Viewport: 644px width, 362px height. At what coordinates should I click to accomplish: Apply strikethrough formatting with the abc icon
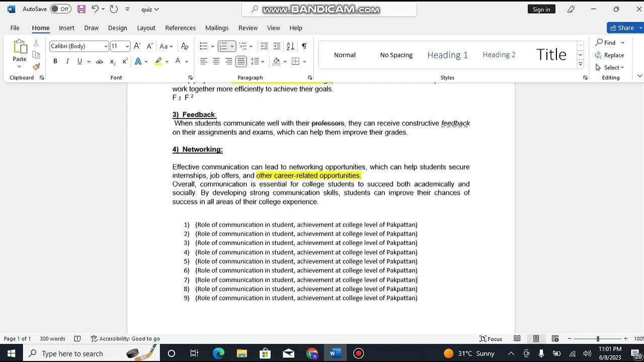pyautogui.click(x=99, y=61)
